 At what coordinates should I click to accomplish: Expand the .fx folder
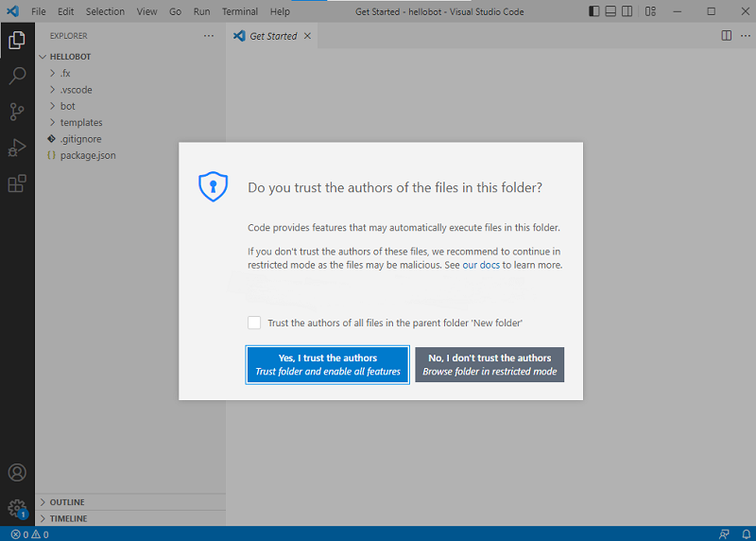(53, 74)
